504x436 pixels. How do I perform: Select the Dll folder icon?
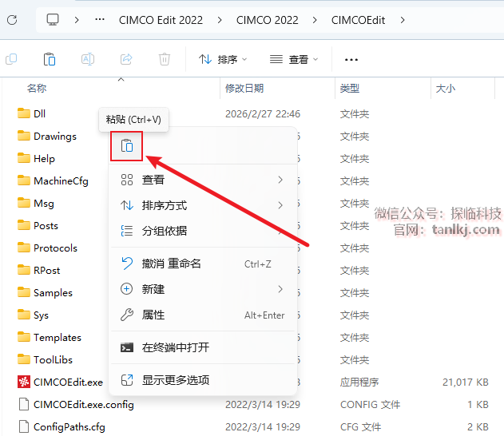pos(23,113)
